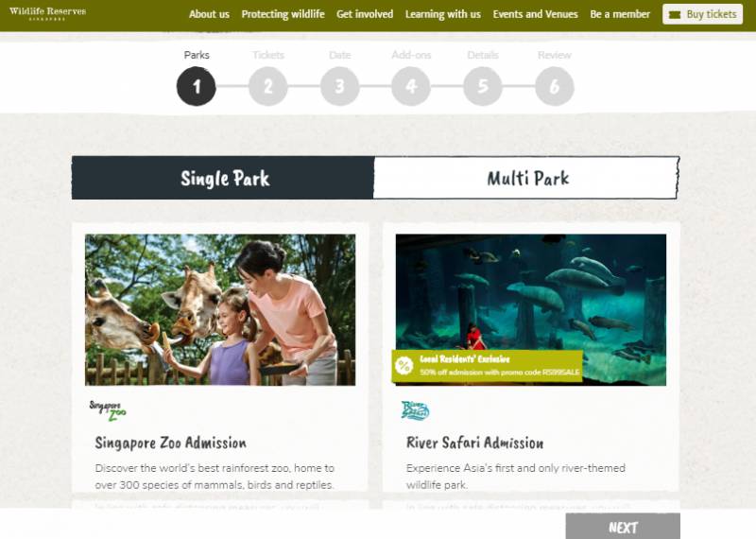Click the percent discount badge icon
756x539 pixels.
(404, 366)
